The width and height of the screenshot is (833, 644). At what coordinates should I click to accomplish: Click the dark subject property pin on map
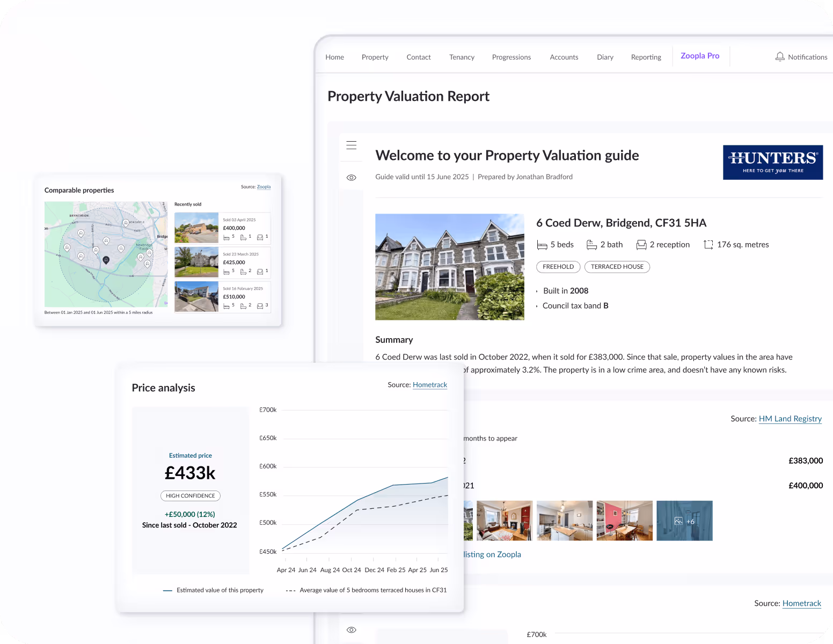point(106,260)
